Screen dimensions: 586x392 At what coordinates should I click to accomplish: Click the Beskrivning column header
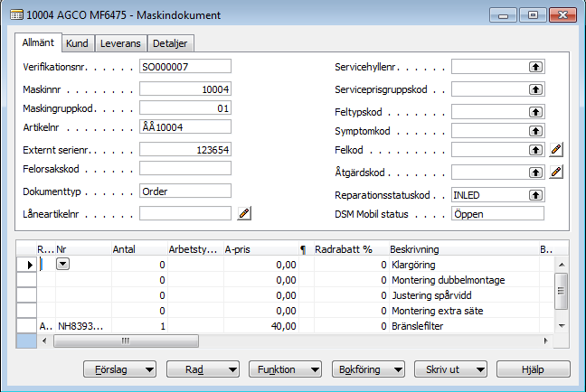pos(464,249)
